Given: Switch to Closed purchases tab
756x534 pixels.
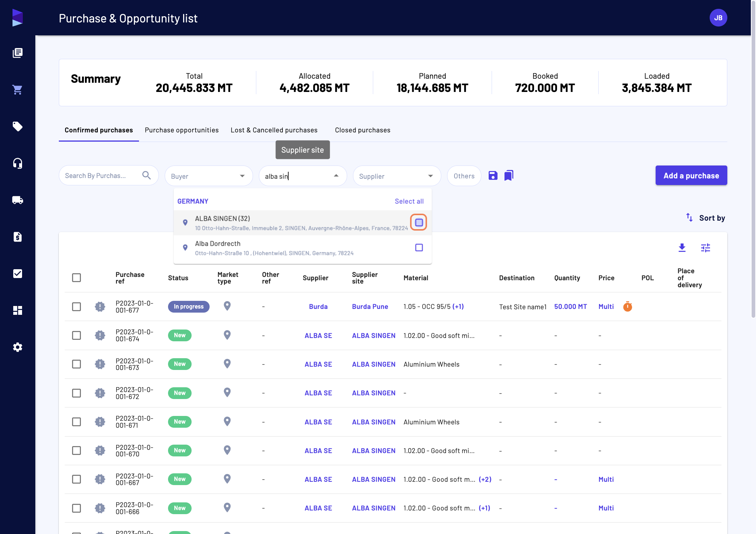Looking at the screenshot, I should (x=363, y=130).
